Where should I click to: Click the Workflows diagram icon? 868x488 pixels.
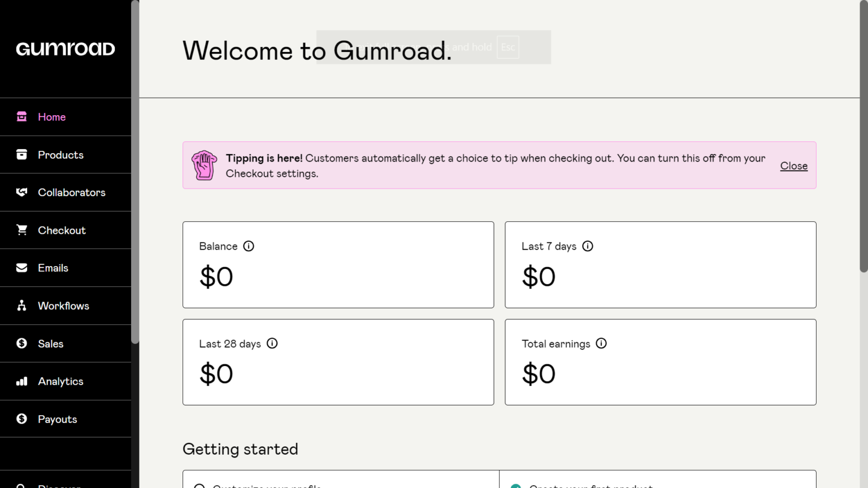point(22,306)
